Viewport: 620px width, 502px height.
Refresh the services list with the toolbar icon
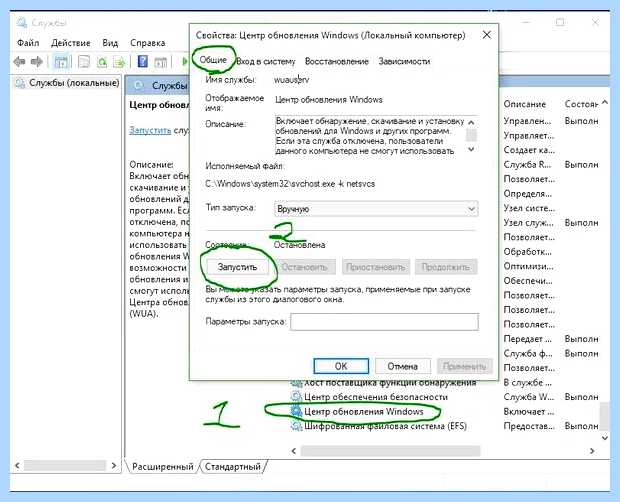[x=102, y=62]
